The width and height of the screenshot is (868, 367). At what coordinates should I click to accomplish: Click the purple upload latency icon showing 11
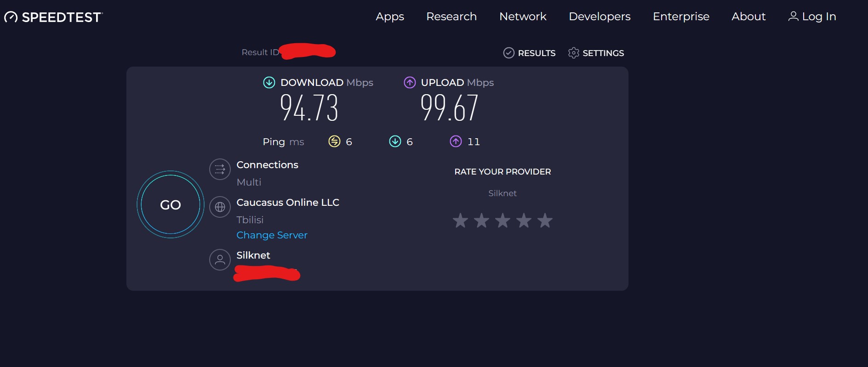tap(456, 141)
